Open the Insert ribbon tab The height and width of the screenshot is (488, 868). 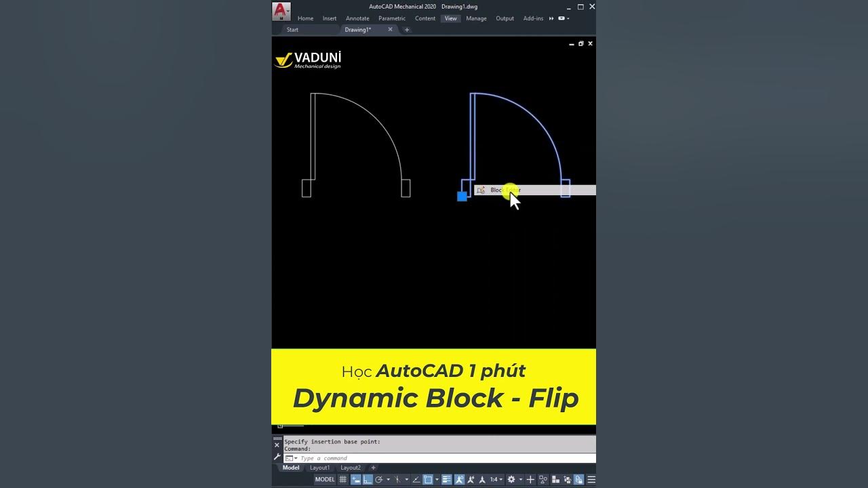[330, 18]
